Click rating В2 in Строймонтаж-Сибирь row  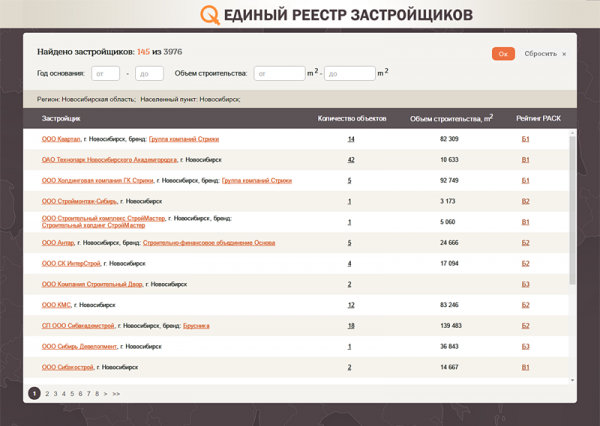525,201
